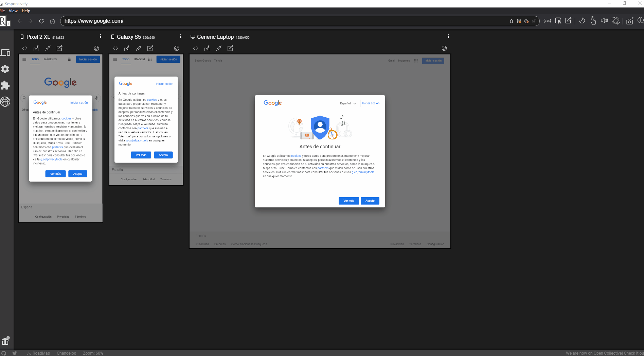
Task: Open the extensions puzzle icon
Action: (x=5, y=85)
